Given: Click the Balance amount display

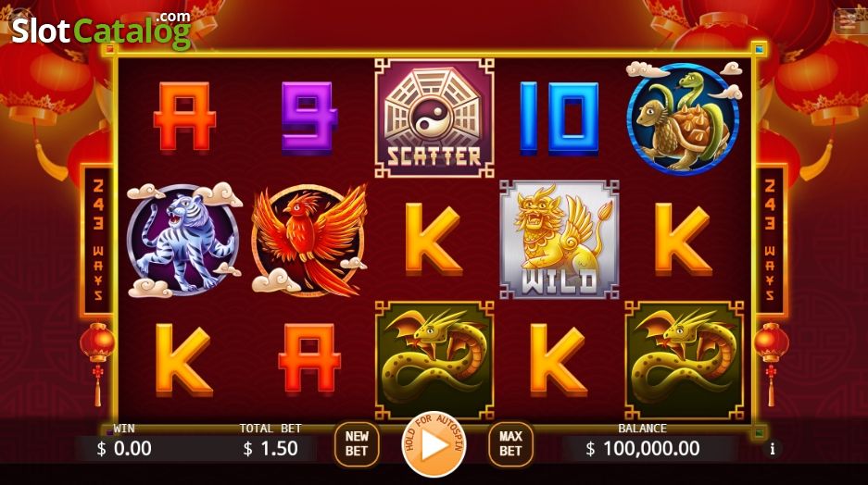Looking at the screenshot, I should tap(643, 449).
